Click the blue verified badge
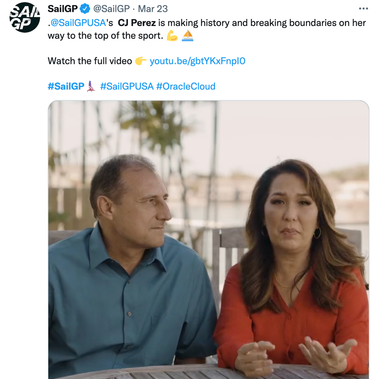 coord(85,9)
